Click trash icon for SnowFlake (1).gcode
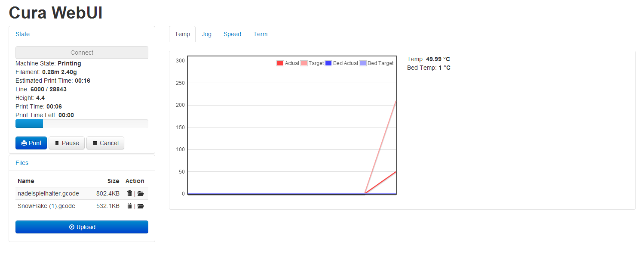644x264 pixels. (x=129, y=206)
